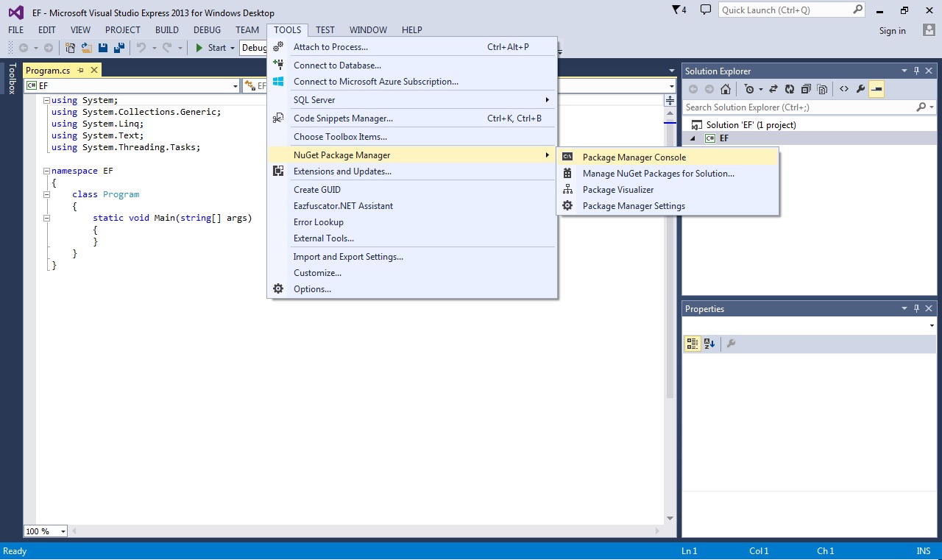The width and height of the screenshot is (942, 560).
Task: Select Customize in the Tools menu
Action: 412,273
